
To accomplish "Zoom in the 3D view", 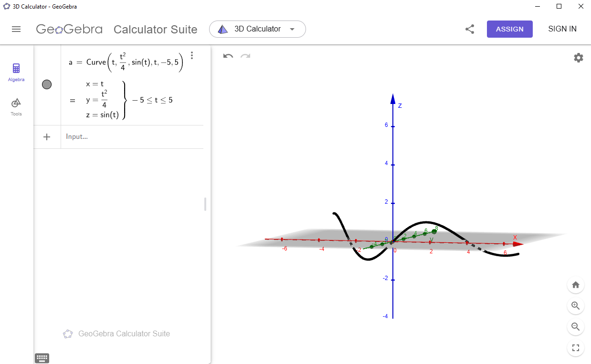I will coord(575,306).
